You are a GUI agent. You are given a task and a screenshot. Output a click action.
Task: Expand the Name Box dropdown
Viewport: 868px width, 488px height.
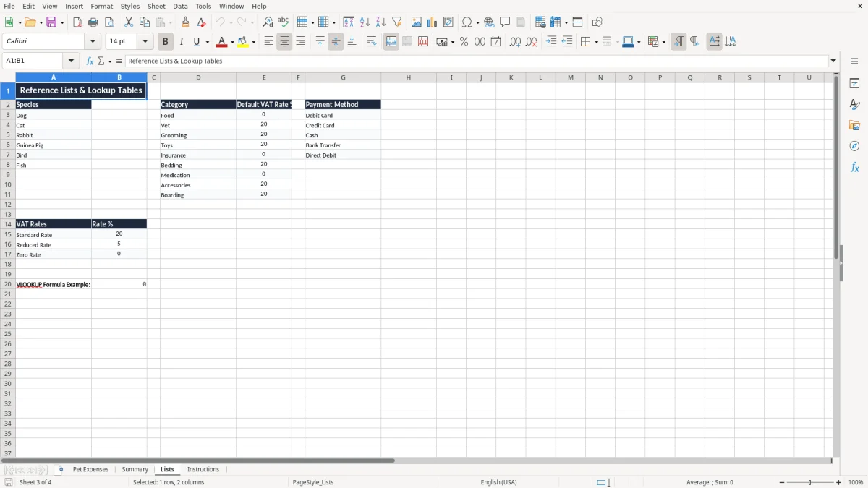click(72, 61)
